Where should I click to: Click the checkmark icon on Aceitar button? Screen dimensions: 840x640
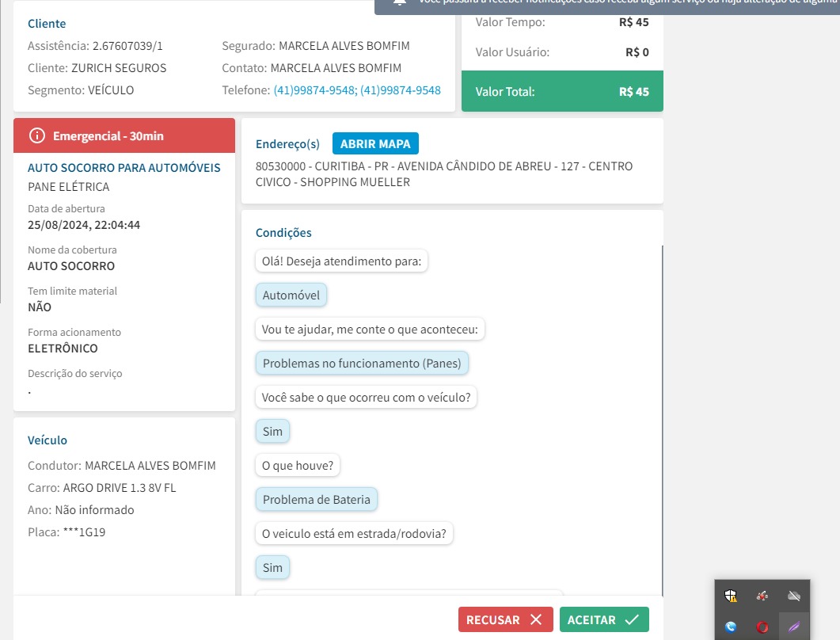point(631,620)
